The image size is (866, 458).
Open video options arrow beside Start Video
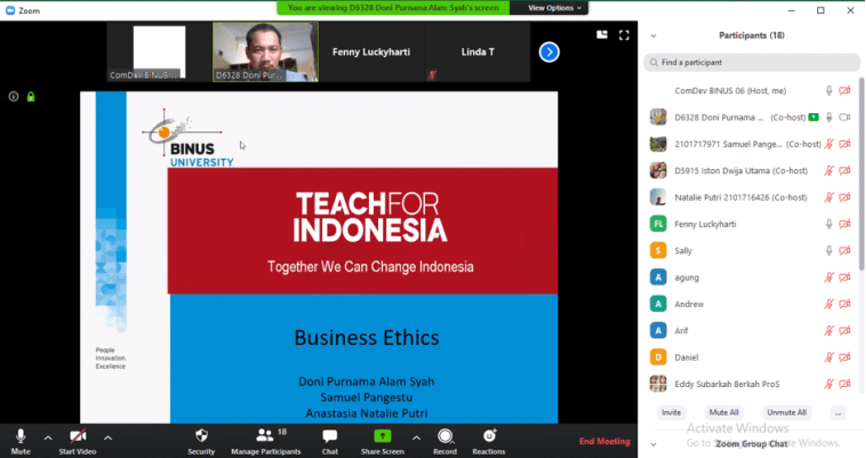108,438
